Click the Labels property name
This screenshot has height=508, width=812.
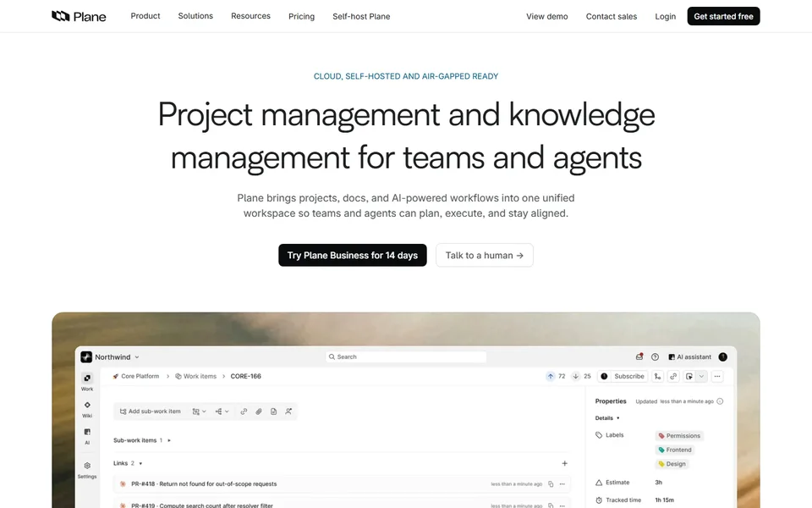click(x=614, y=435)
